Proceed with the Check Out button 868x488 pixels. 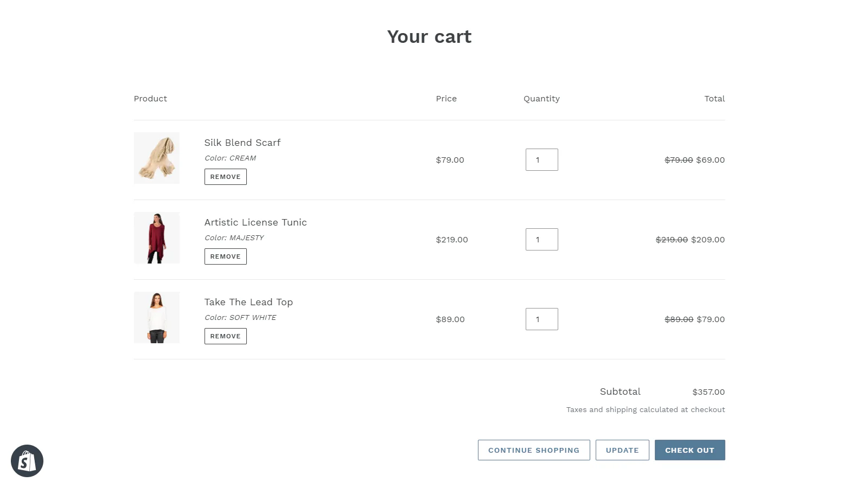click(x=690, y=450)
